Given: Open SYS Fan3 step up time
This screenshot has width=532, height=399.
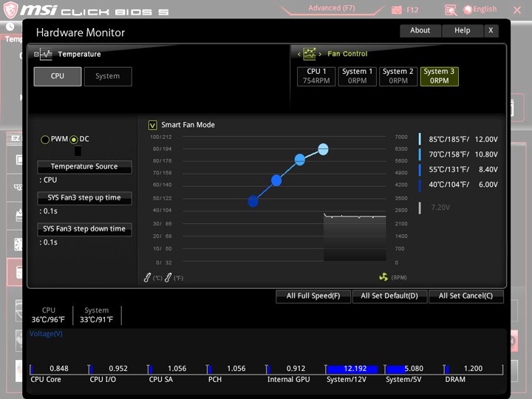Looking at the screenshot, I should coord(84,198).
